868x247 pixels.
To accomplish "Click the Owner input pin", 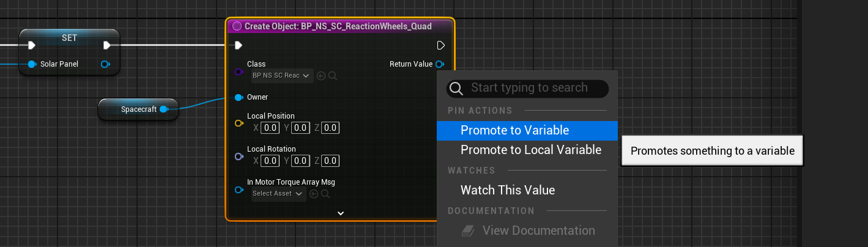I will click(x=239, y=97).
